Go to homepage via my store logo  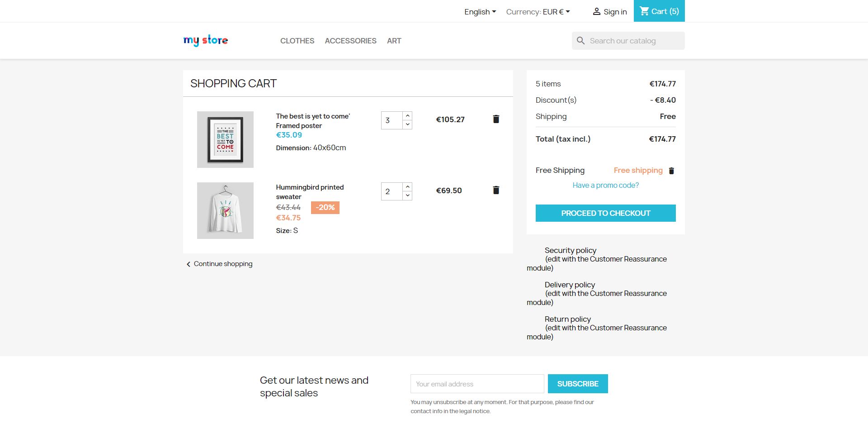pyautogui.click(x=206, y=41)
